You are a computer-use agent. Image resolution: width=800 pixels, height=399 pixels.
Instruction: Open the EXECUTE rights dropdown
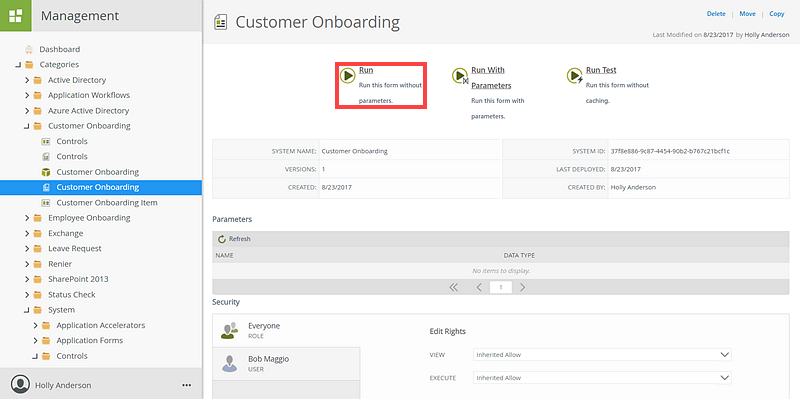tap(603, 378)
